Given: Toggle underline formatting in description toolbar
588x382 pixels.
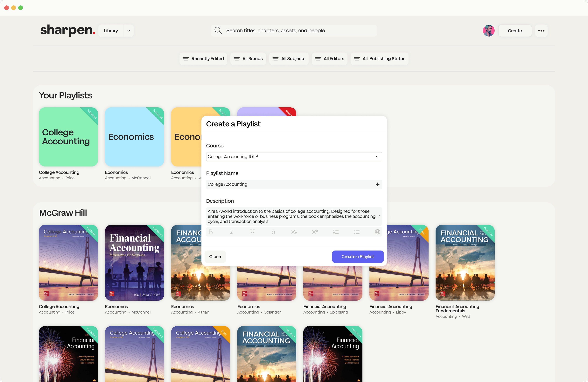Looking at the screenshot, I should click(x=252, y=232).
